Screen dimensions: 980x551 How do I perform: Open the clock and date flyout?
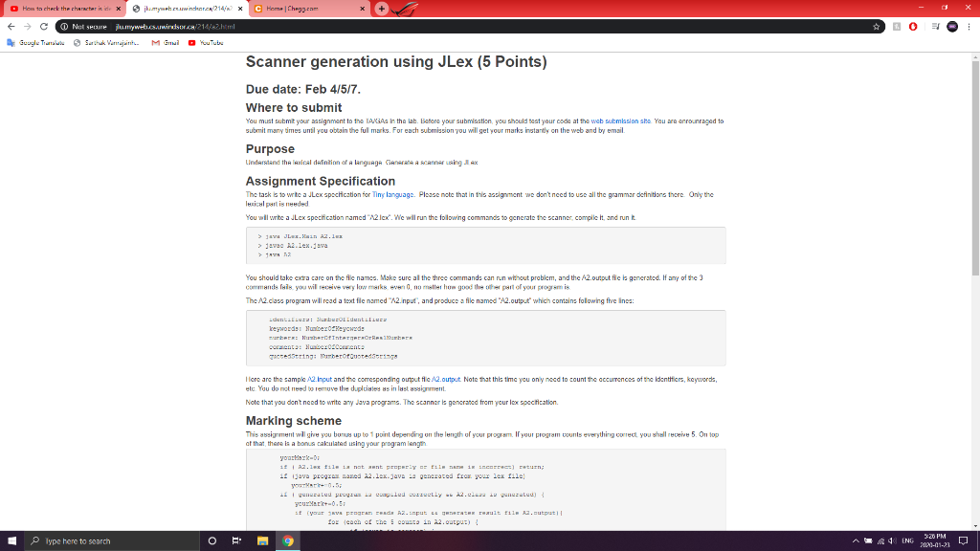(935, 541)
